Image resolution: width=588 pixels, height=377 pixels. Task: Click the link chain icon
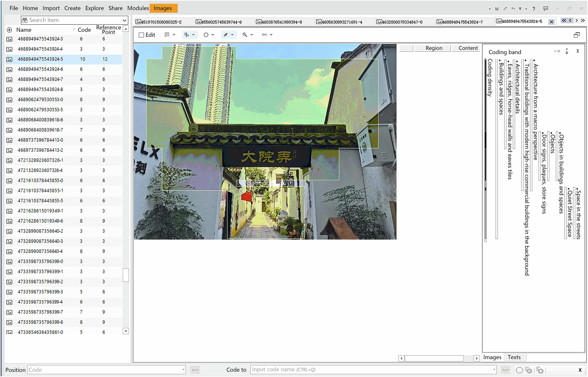(264, 35)
